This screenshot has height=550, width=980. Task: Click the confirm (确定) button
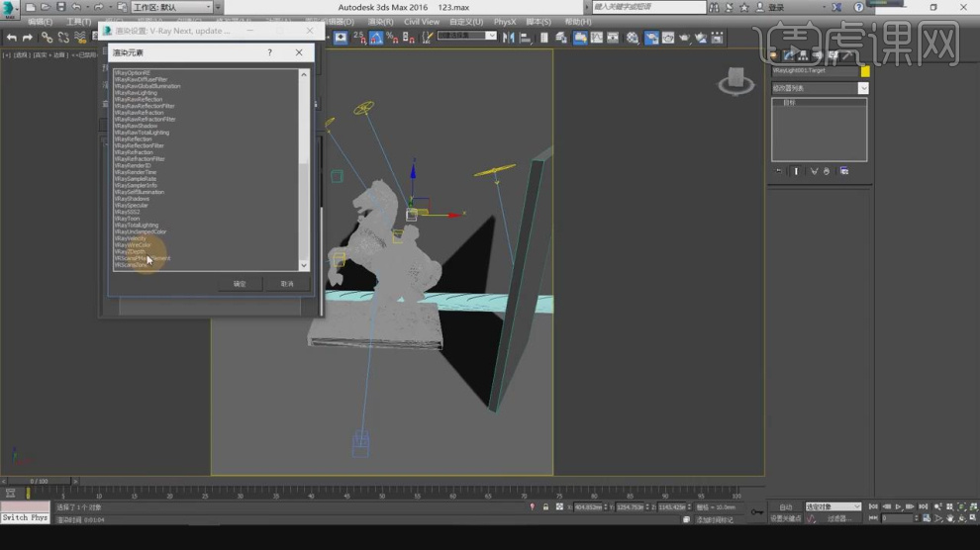(240, 284)
